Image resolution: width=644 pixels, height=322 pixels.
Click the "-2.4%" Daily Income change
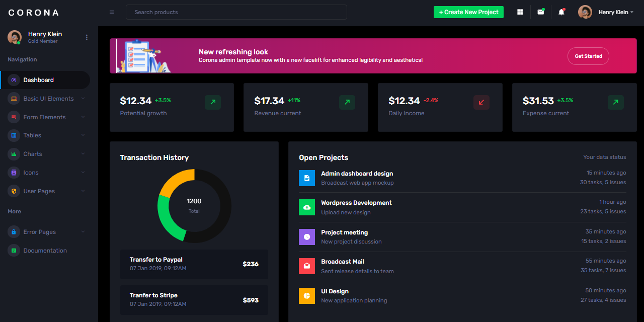[x=431, y=100]
